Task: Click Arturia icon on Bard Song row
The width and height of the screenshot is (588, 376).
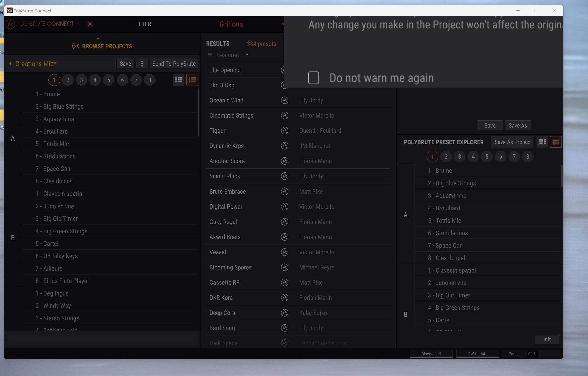Action: (284, 328)
